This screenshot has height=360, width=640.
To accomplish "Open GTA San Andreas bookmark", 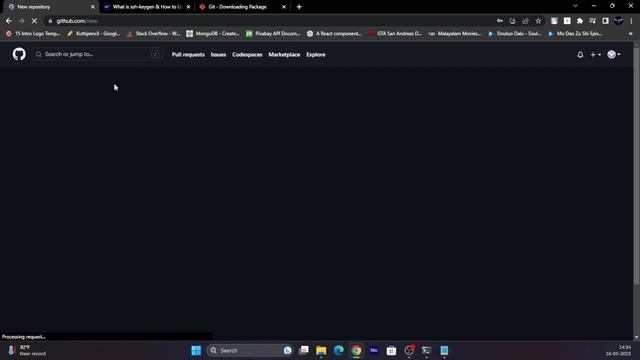I will pos(395,34).
